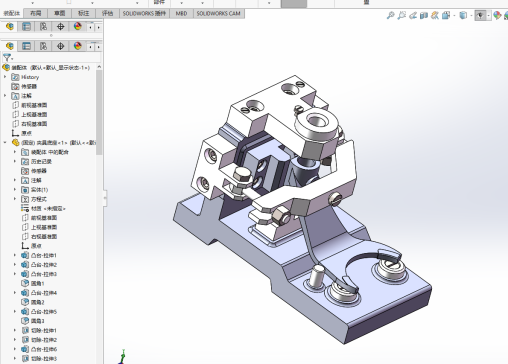Click the 凸台-拉伸3 extrude icon

25,274
